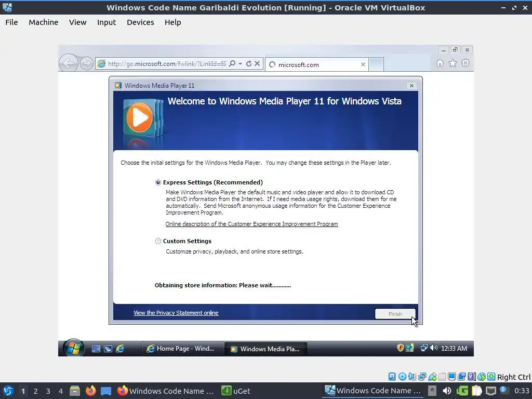
Task: Open the Vista Start orb
Action: point(73,348)
